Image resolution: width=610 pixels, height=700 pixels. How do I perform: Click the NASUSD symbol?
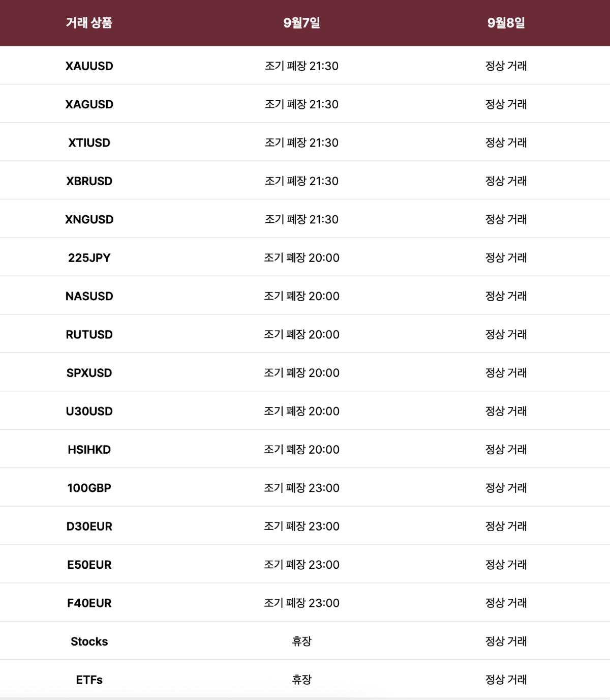(x=89, y=296)
